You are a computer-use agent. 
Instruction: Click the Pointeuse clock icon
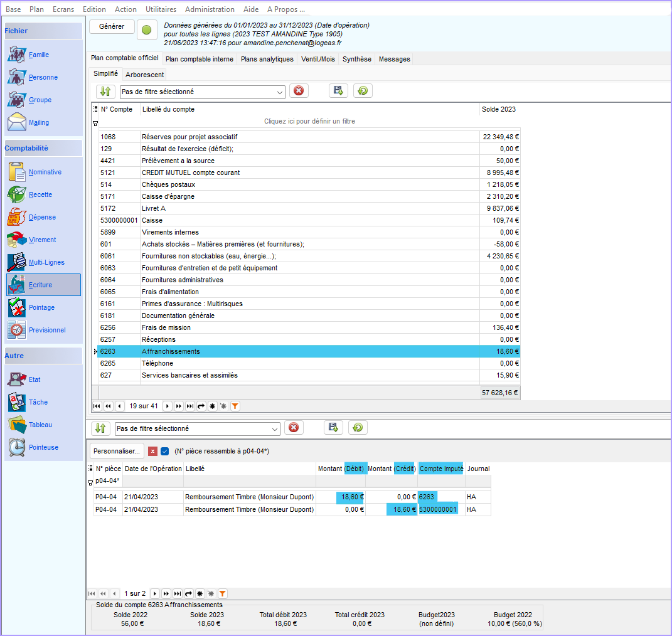(16, 447)
